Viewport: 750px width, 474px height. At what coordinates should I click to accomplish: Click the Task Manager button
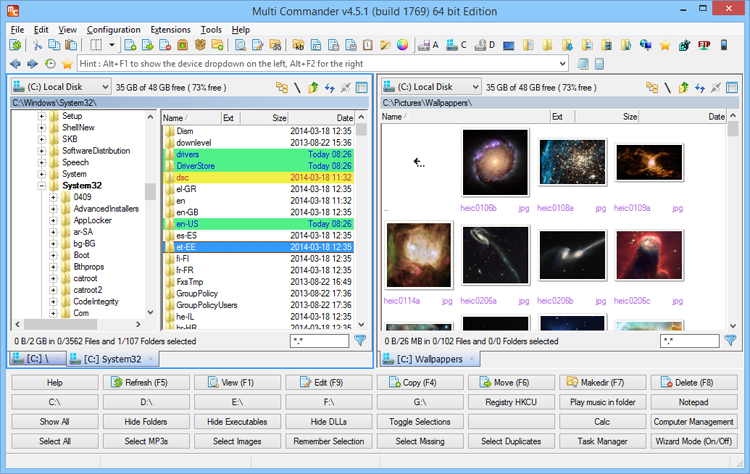pyautogui.click(x=603, y=441)
